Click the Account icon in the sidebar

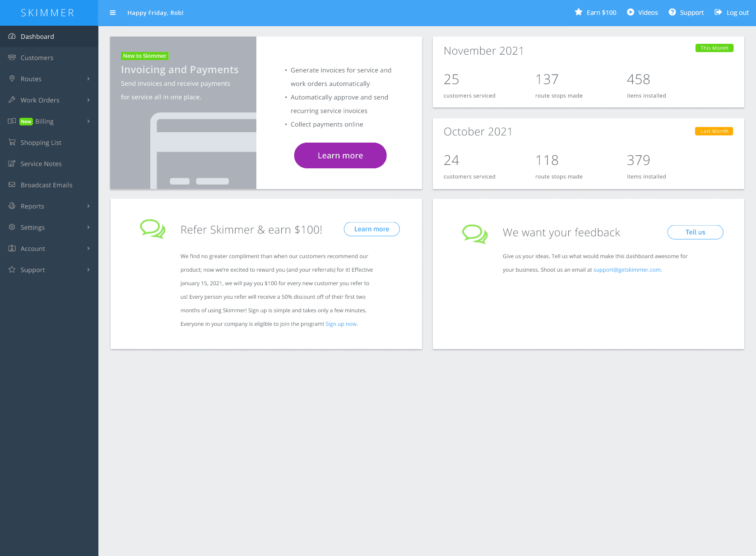tap(12, 248)
